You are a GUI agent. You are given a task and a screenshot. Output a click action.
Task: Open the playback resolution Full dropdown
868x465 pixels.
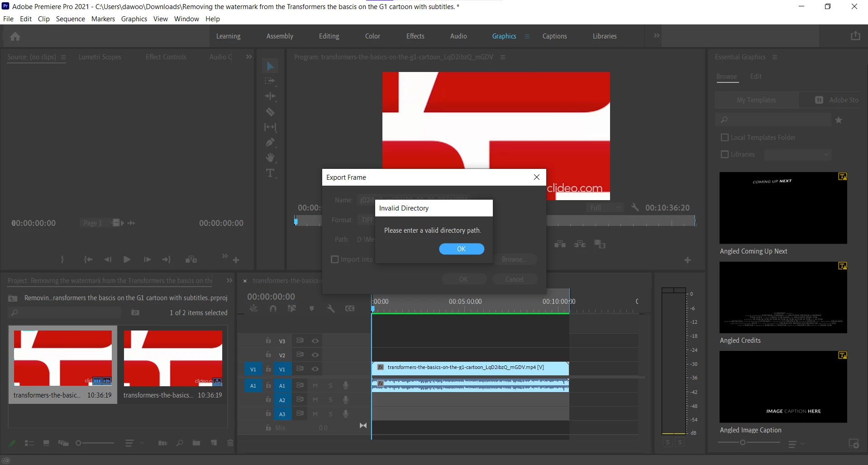pyautogui.click(x=605, y=207)
